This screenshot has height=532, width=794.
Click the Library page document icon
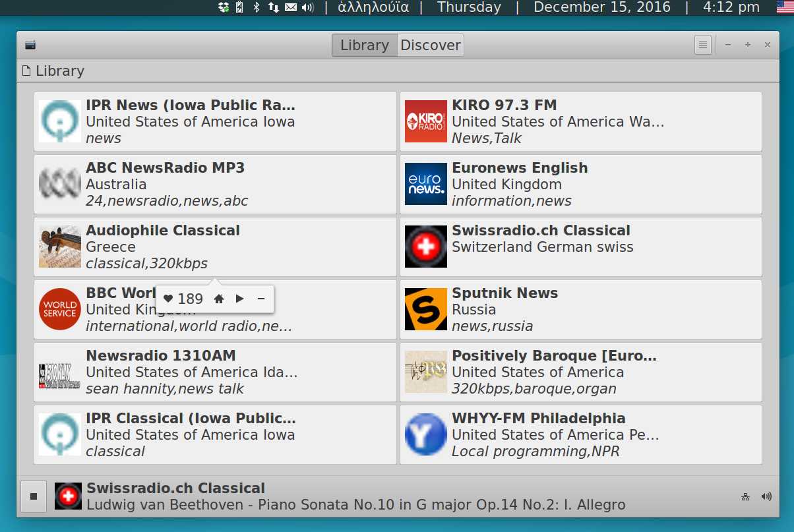point(26,71)
